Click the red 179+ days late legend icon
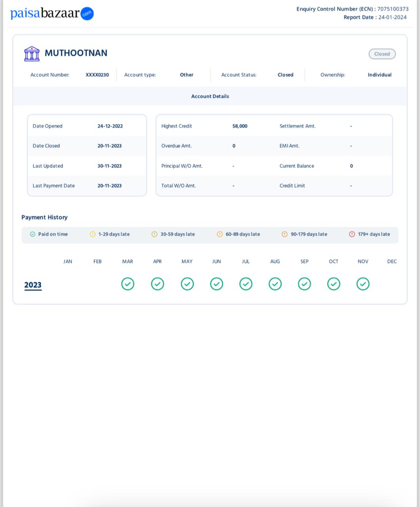Screen dimensions: 420x507 pyautogui.click(x=352, y=234)
